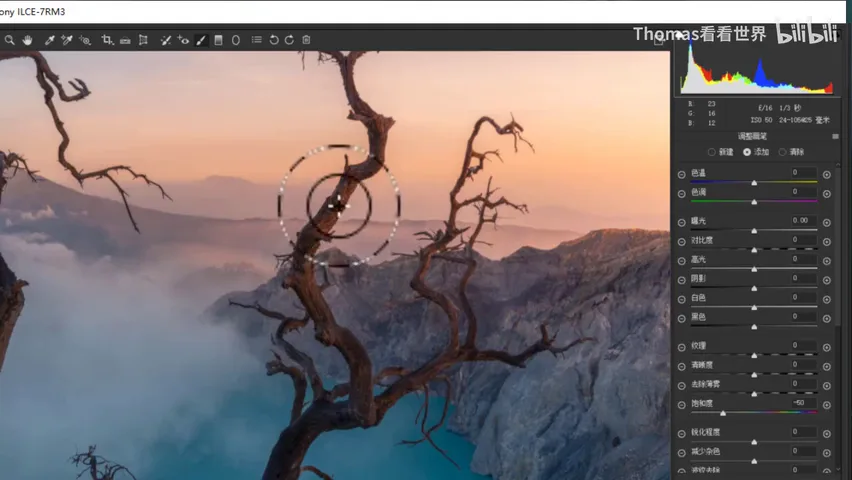
Task: Decrease 纹理 with its minus button
Action: coord(681,347)
